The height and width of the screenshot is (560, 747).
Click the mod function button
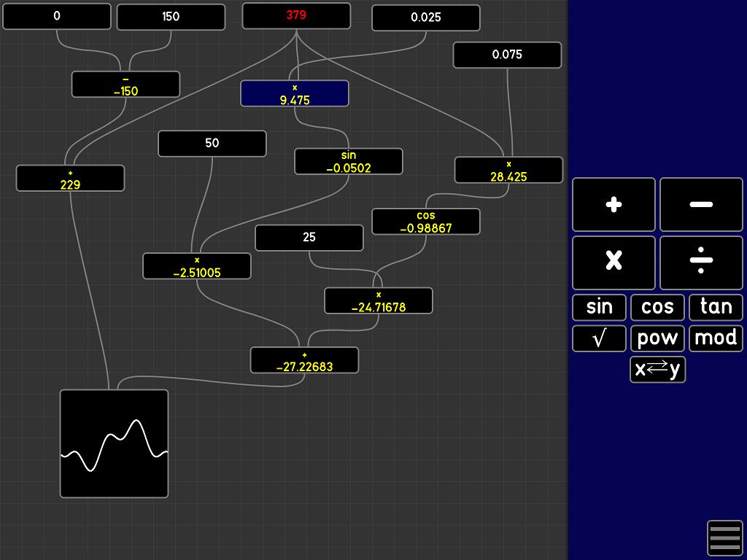point(716,338)
